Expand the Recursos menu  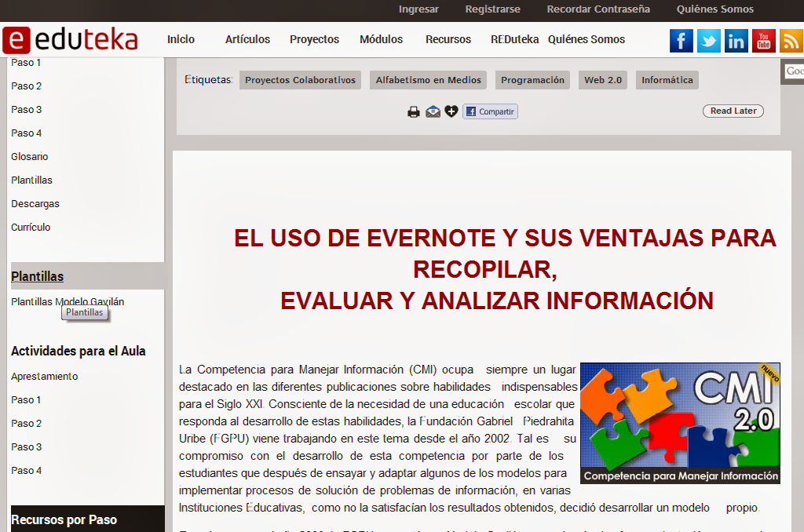click(448, 38)
